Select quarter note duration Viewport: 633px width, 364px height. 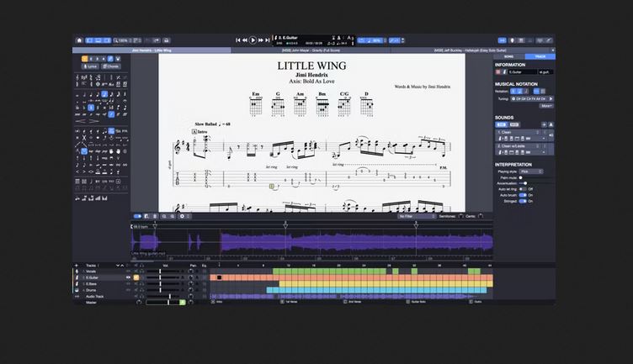pyautogui.click(x=91, y=94)
